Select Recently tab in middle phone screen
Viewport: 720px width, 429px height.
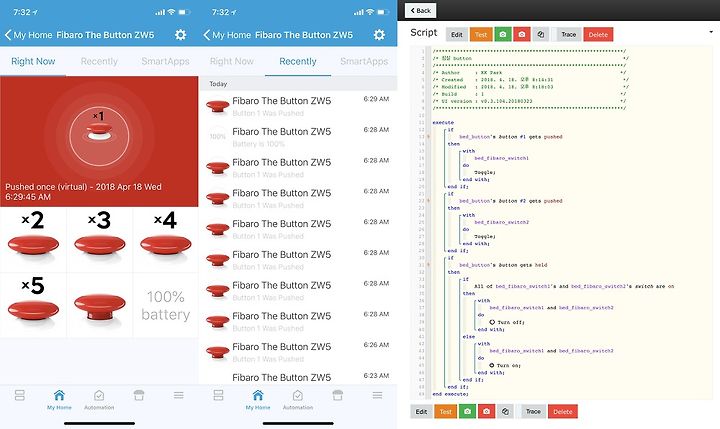pos(298,61)
